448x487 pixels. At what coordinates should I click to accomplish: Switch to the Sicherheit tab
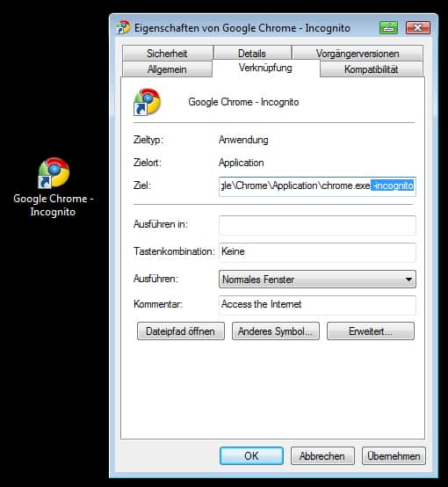(x=167, y=53)
